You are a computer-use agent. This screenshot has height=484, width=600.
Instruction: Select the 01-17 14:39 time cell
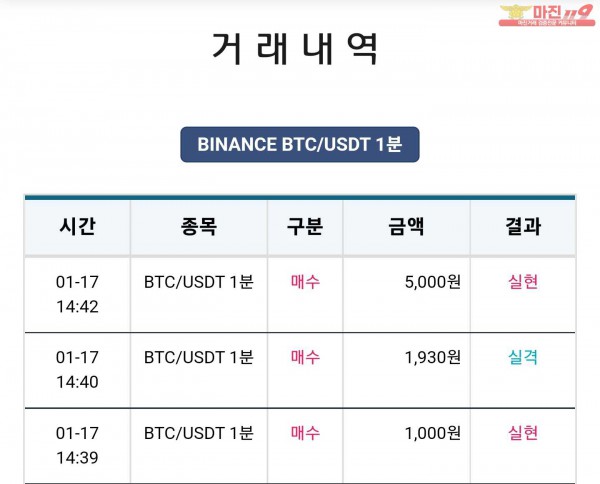pos(77,445)
